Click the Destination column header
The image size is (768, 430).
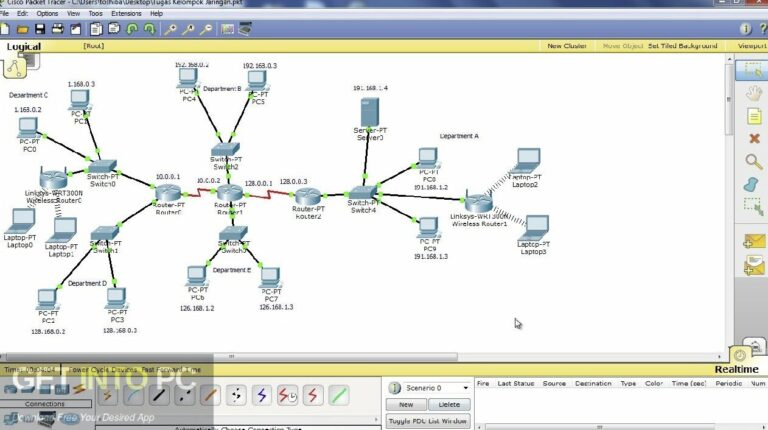coord(593,383)
